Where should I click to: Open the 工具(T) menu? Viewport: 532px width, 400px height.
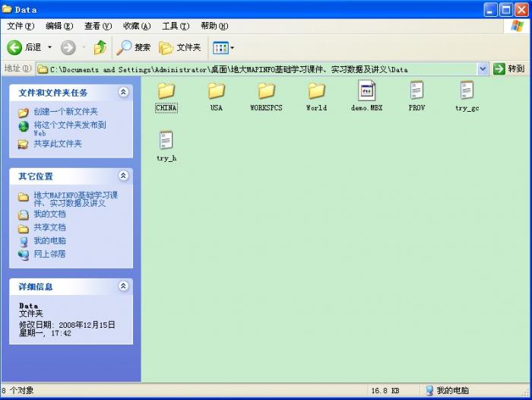tap(175, 26)
